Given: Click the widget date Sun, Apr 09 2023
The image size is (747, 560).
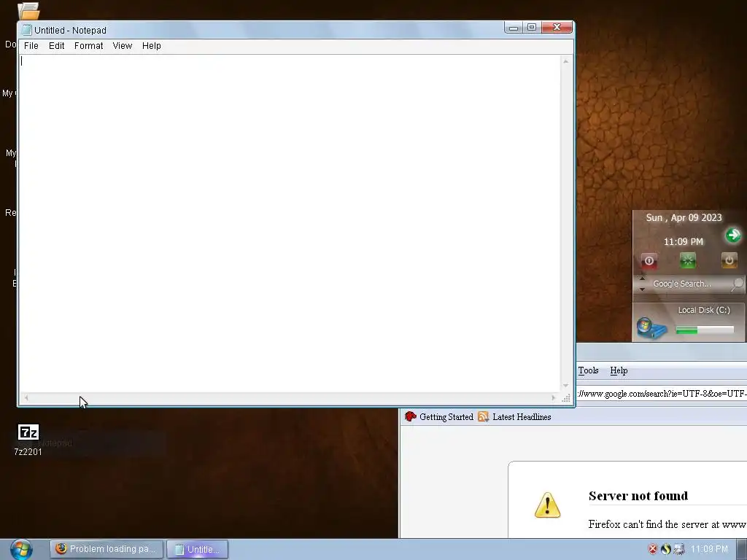Looking at the screenshot, I should point(684,217).
